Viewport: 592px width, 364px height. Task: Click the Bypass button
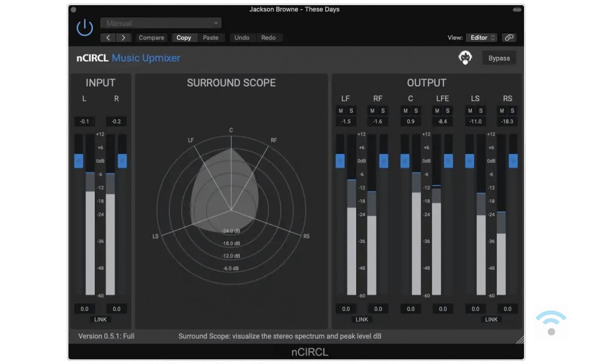click(x=499, y=58)
